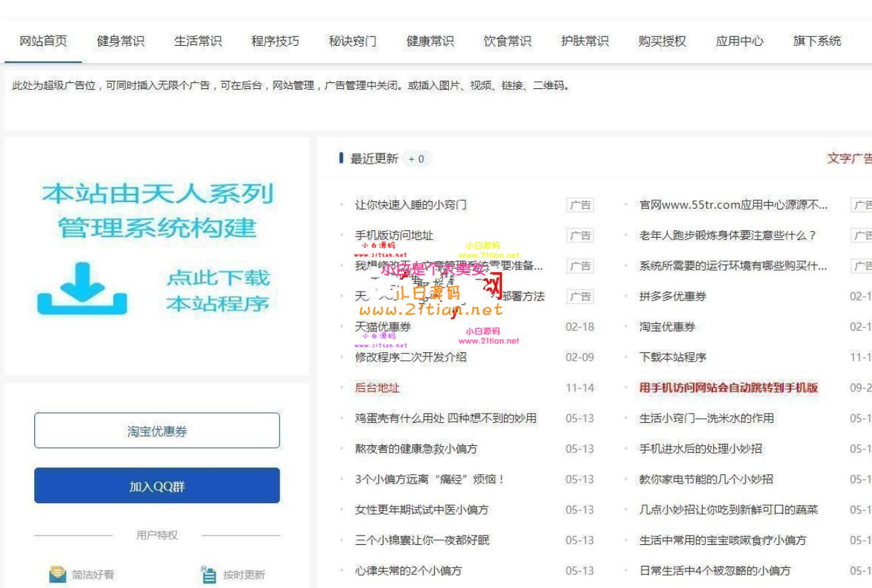Screen dimensions: 872x588
Task: Click the 按时更新 clipboard icon
Action: tap(210, 575)
